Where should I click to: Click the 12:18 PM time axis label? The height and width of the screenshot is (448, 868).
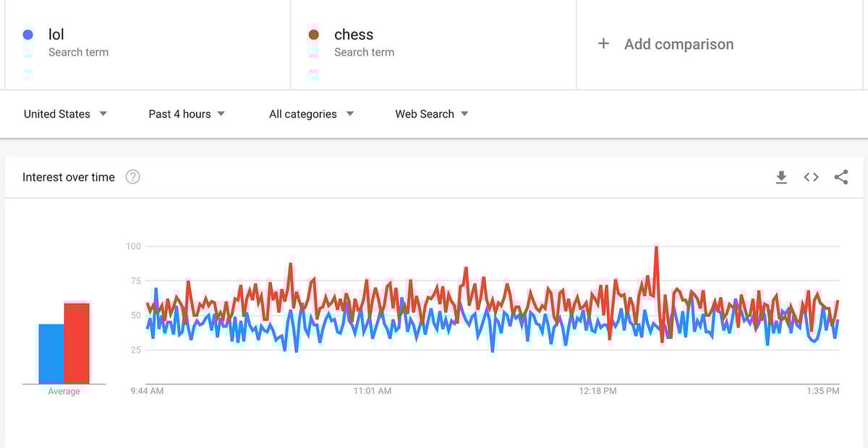tap(598, 391)
